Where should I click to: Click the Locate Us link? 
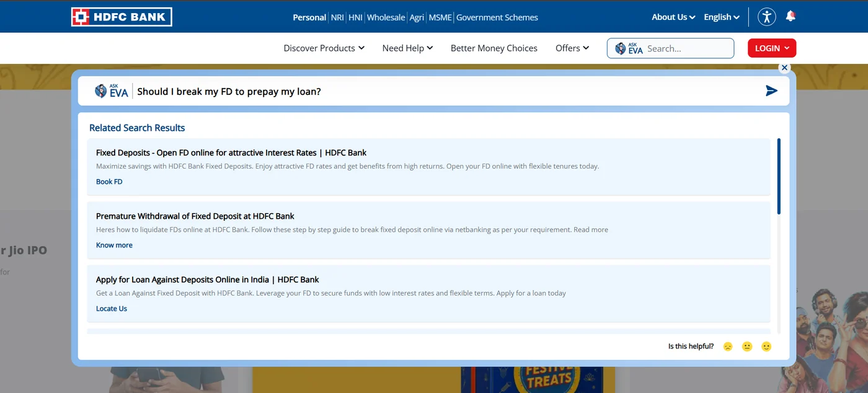point(112,309)
